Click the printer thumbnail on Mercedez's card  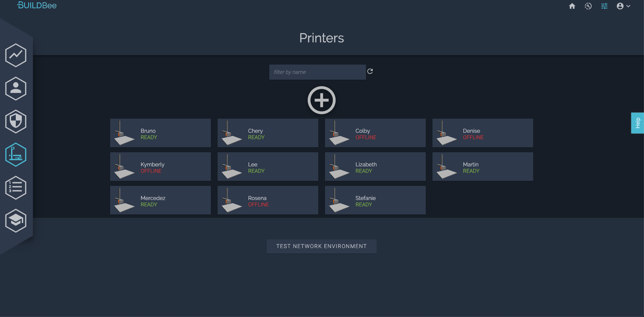(x=124, y=200)
